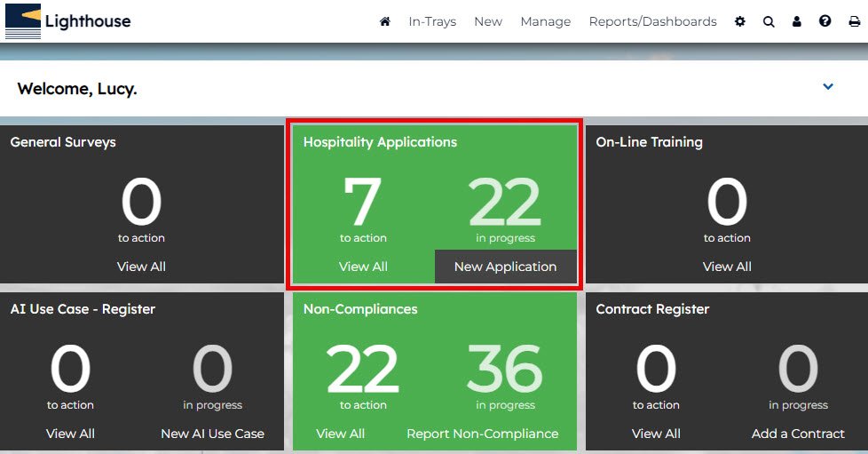The width and height of the screenshot is (868, 454).
Task: Click the print icon
Action: click(854, 21)
